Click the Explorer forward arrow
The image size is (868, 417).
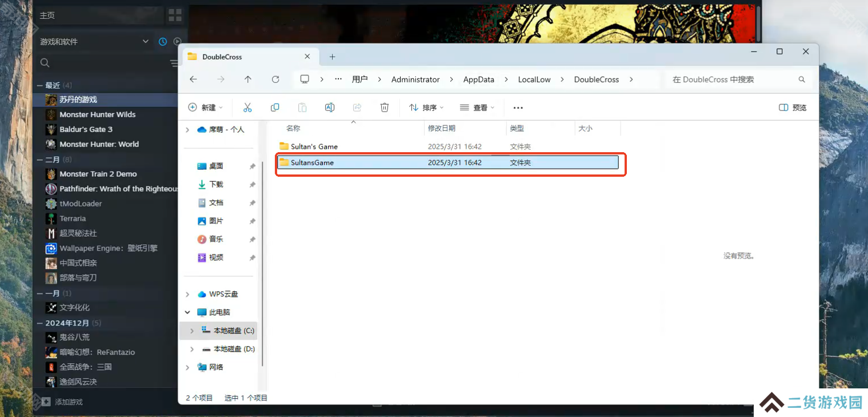pos(221,80)
